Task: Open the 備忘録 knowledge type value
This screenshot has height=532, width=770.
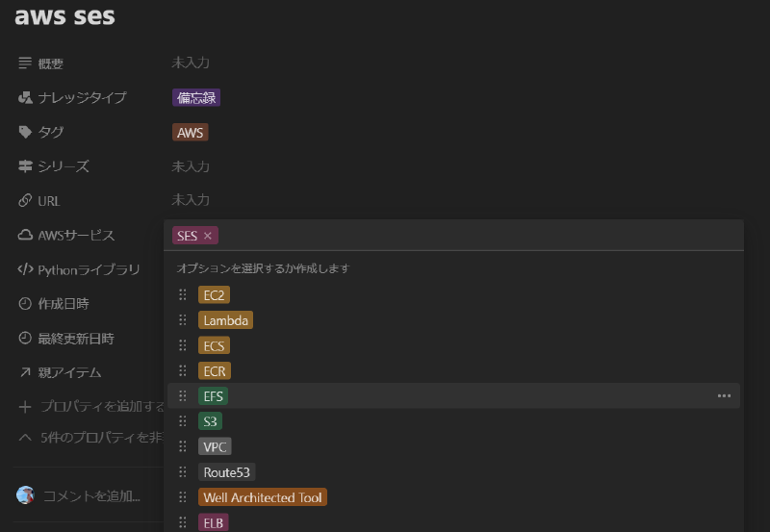Action: (x=196, y=98)
